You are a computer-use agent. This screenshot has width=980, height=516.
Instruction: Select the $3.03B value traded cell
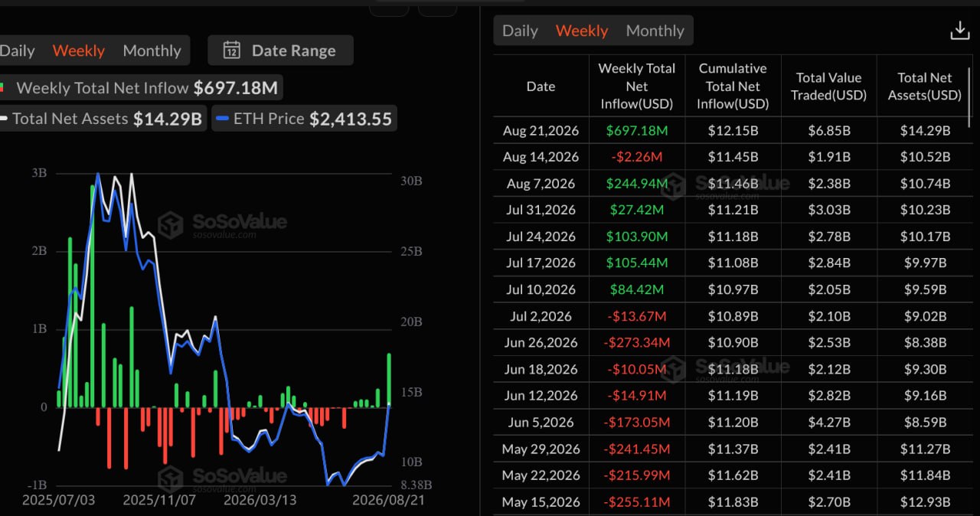pos(828,210)
